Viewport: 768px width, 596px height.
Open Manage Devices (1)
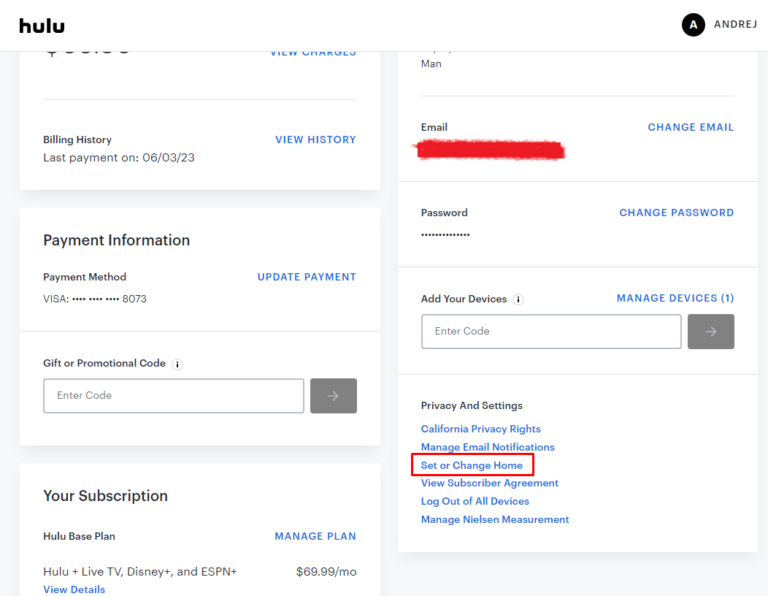coord(675,298)
